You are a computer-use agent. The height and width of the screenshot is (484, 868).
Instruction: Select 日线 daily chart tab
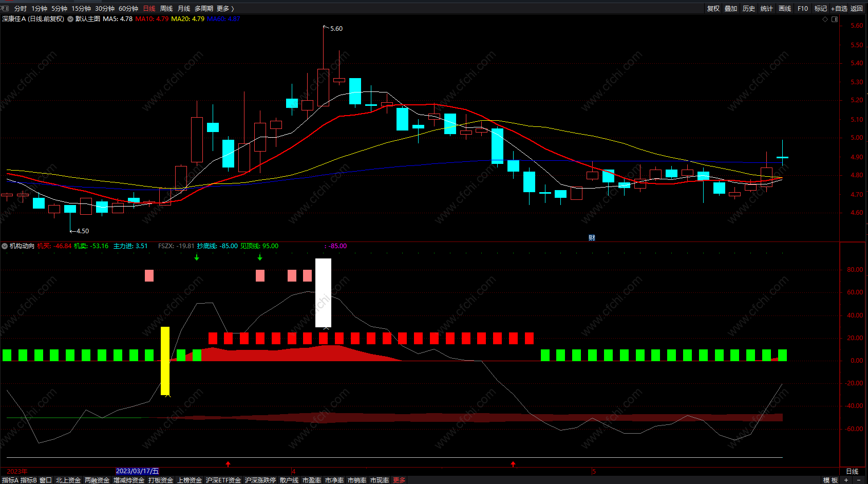(x=149, y=8)
